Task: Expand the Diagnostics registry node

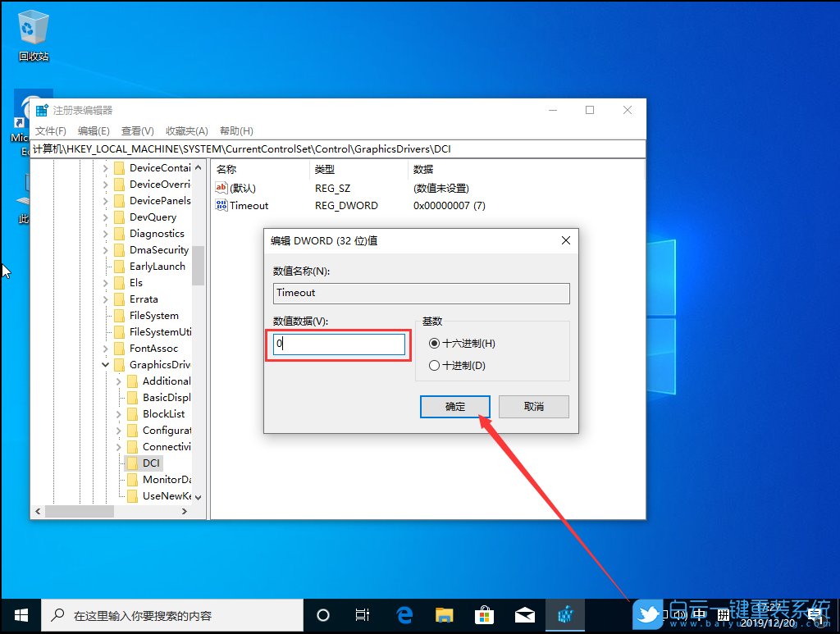Action: pos(105,233)
